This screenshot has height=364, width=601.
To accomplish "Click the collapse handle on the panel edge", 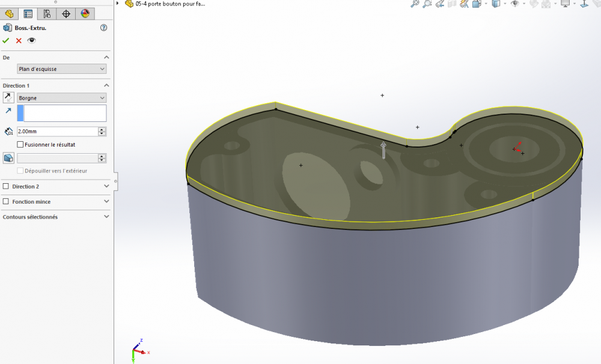I will coord(115,180).
